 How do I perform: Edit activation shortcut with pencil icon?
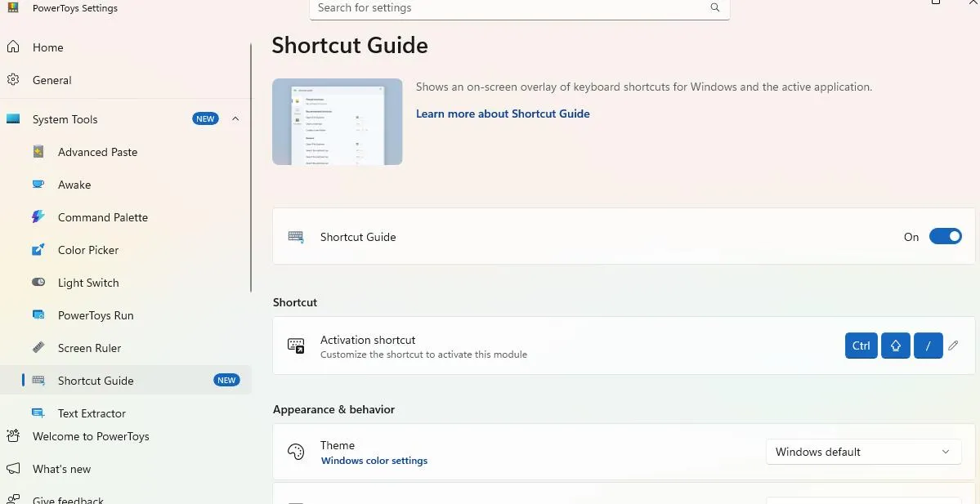click(x=953, y=346)
